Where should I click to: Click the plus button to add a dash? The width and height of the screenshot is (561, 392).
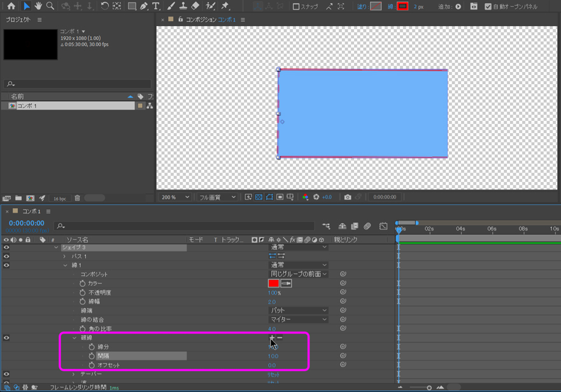click(x=272, y=338)
